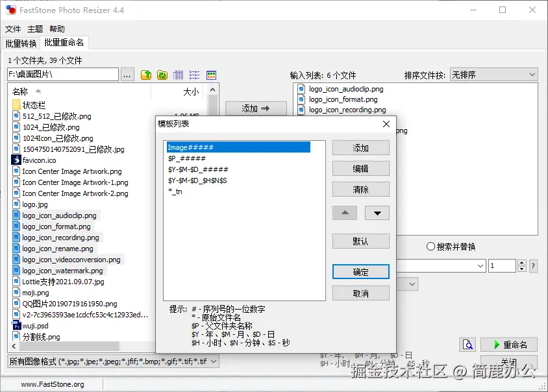Select logo_icon_audioclip.png in input list

click(x=346, y=89)
